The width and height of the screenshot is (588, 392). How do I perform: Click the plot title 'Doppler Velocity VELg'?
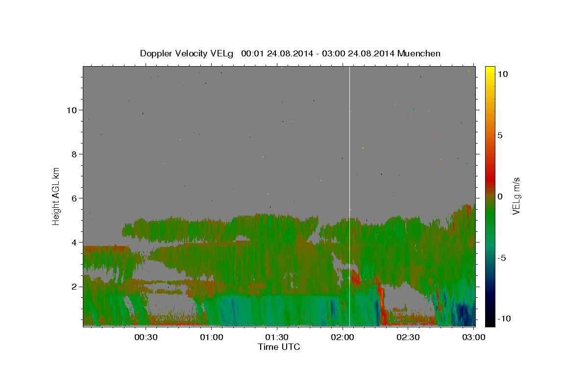(x=187, y=53)
